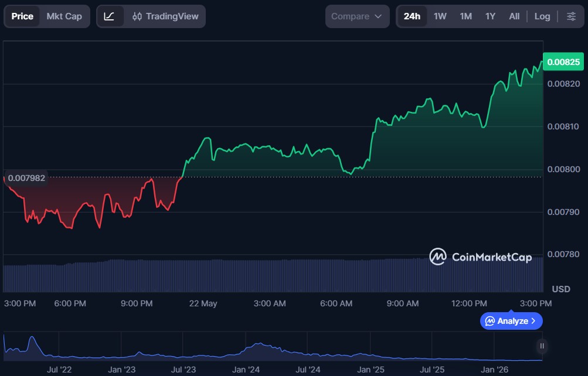Click the pause handle on range slider
Image resolution: width=588 pixels, height=376 pixels.
[542, 346]
